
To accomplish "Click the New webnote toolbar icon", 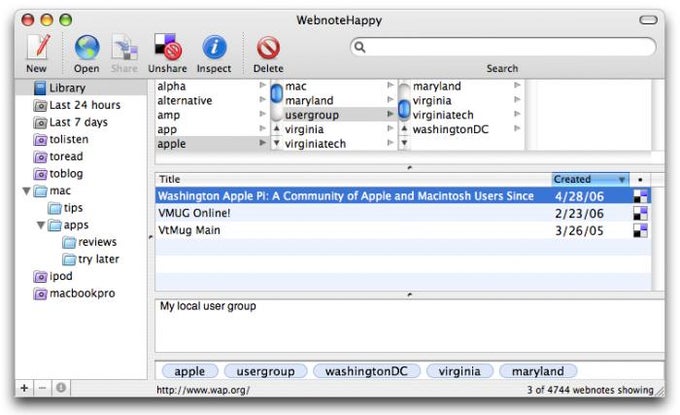I will tap(38, 47).
